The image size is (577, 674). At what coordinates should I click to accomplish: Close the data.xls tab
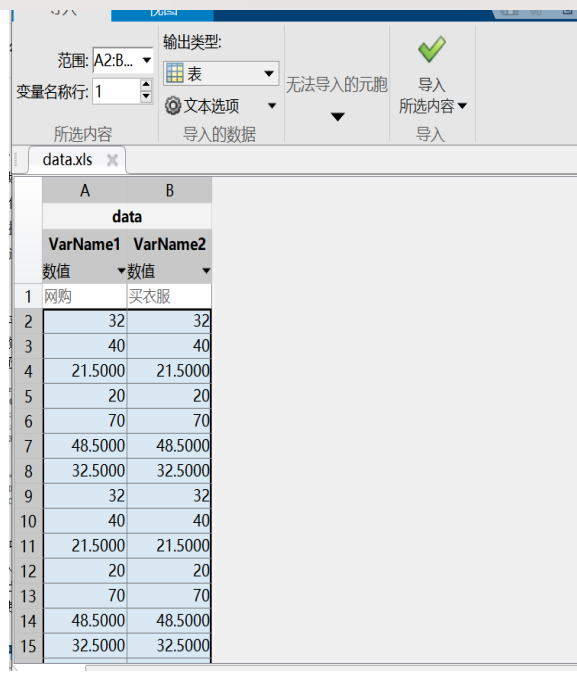point(112,160)
